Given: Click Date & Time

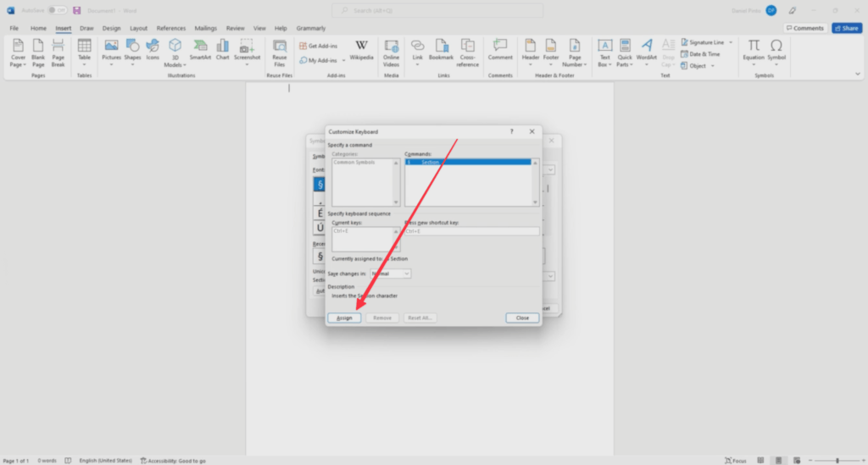Looking at the screenshot, I should coord(700,54).
